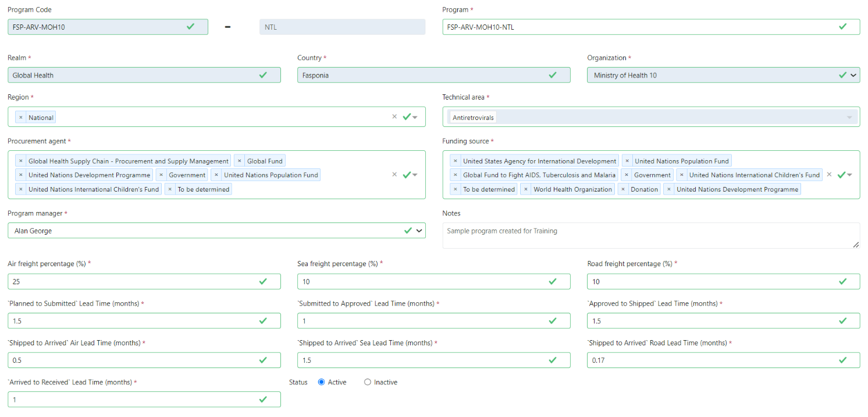Viewport: 868px width, 417px height.
Task: Remove United Nations Development Programme procurement agent tag
Action: coord(21,175)
